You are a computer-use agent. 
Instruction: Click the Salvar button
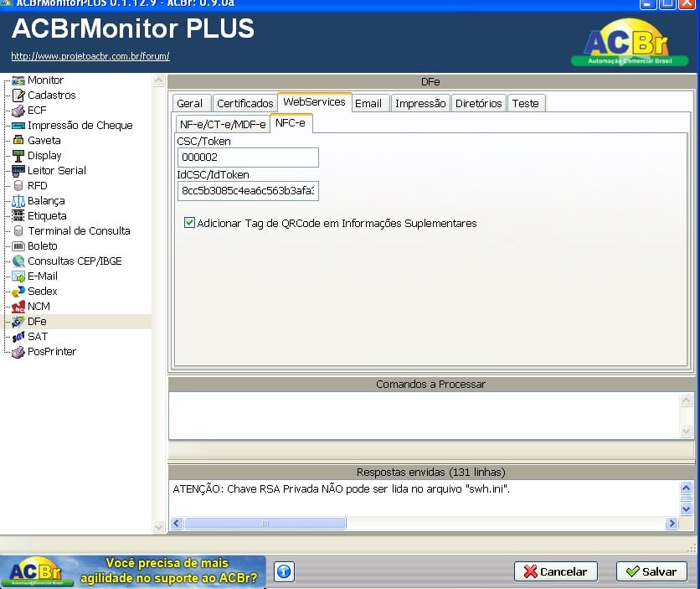[651, 571]
